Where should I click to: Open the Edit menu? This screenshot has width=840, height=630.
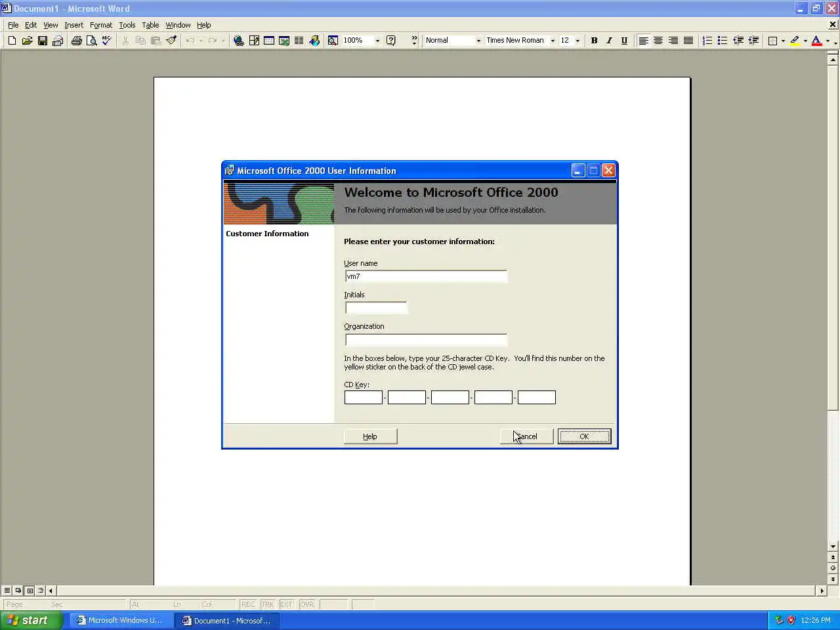pos(31,25)
